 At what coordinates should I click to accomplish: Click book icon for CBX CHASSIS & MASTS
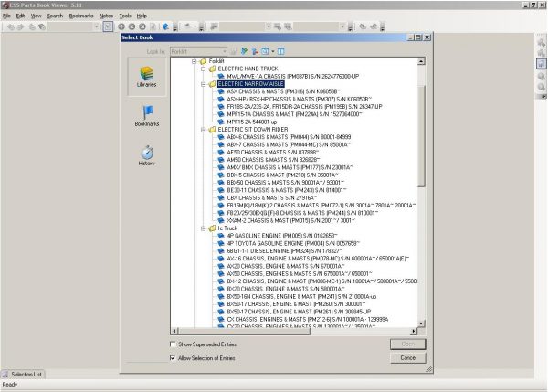[220, 198]
